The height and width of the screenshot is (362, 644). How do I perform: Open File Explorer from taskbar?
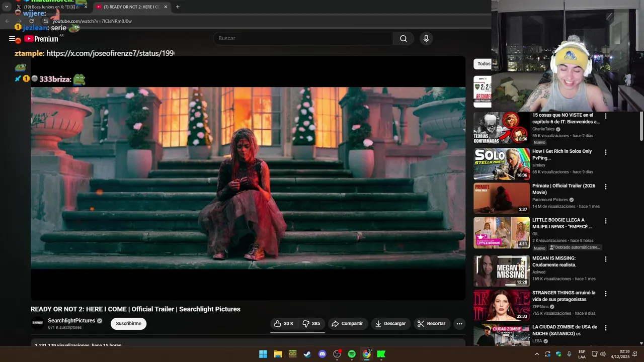tap(278, 354)
